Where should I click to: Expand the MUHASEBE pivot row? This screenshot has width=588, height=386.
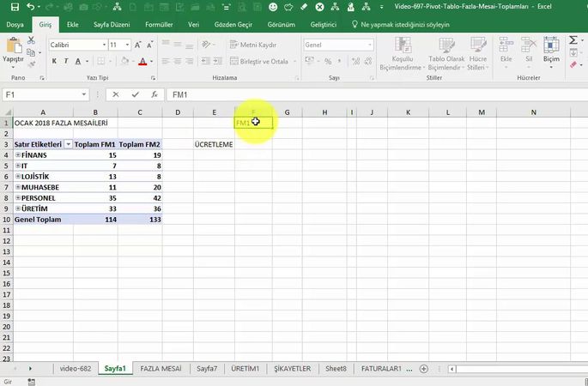point(18,187)
